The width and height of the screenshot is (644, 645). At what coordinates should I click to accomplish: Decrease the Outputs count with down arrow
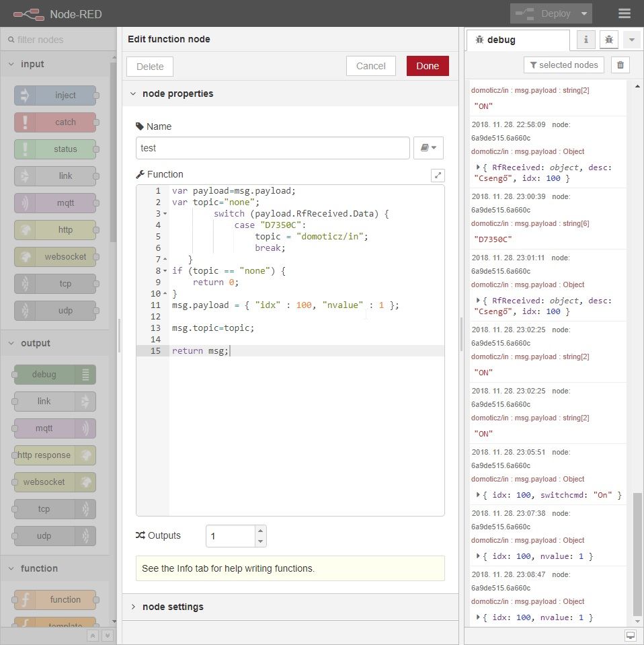260,541
